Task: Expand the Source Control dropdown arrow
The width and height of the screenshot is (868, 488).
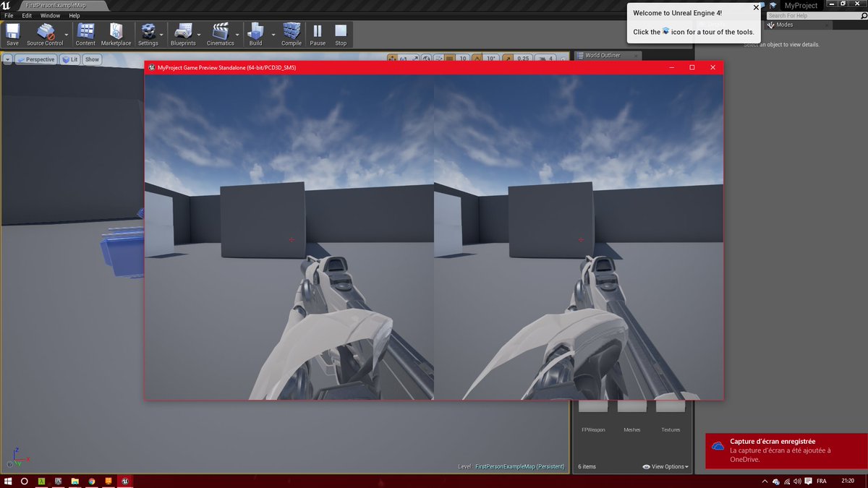Action: coord(67,34)
